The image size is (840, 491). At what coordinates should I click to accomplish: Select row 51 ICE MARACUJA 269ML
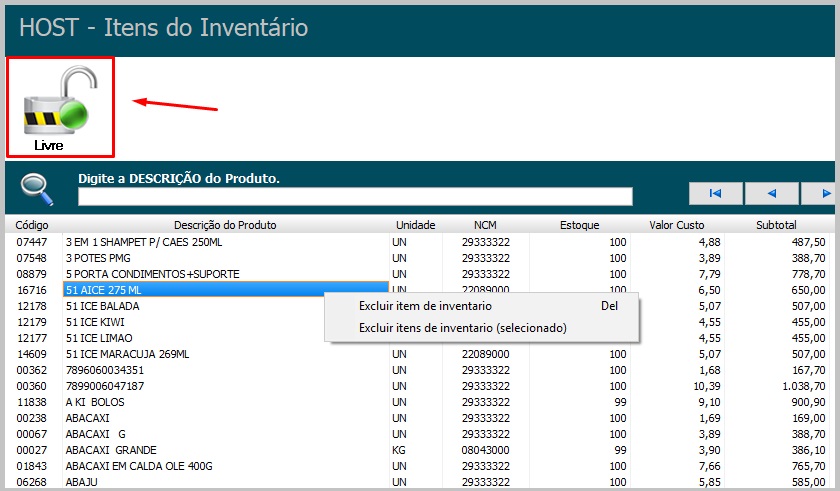pyautogui.click(x=417, y=354)
